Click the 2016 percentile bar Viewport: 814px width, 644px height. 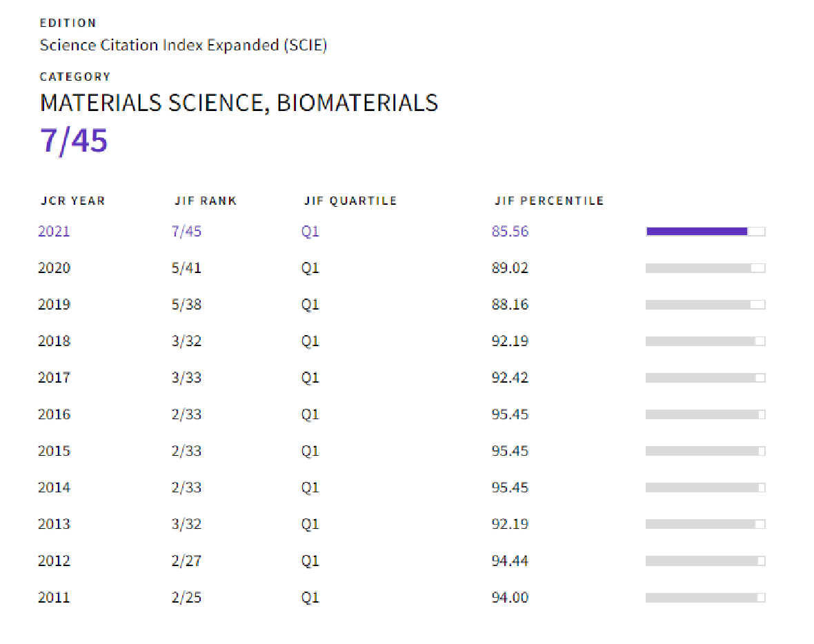coord(705,414)
